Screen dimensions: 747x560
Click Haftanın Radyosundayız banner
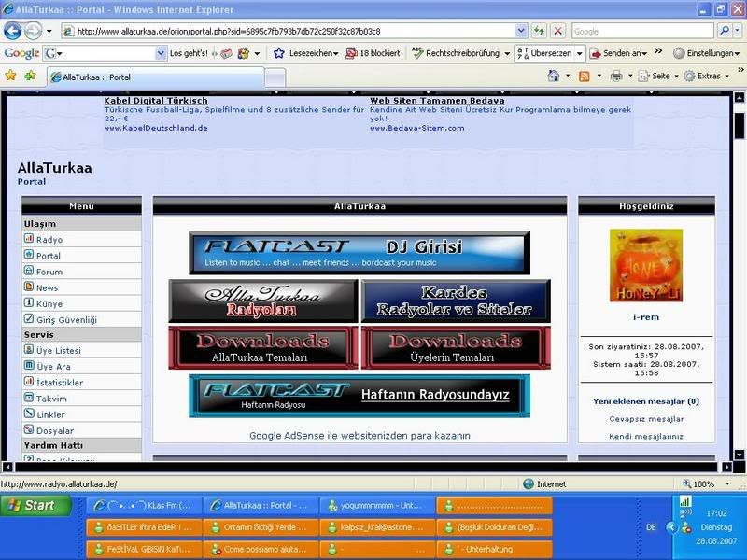359,396
